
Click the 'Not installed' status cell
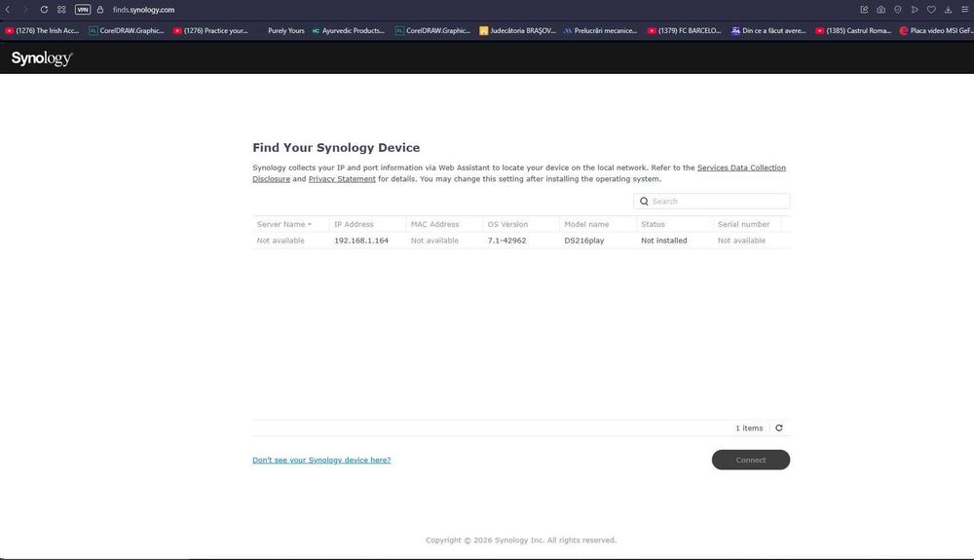664,241
